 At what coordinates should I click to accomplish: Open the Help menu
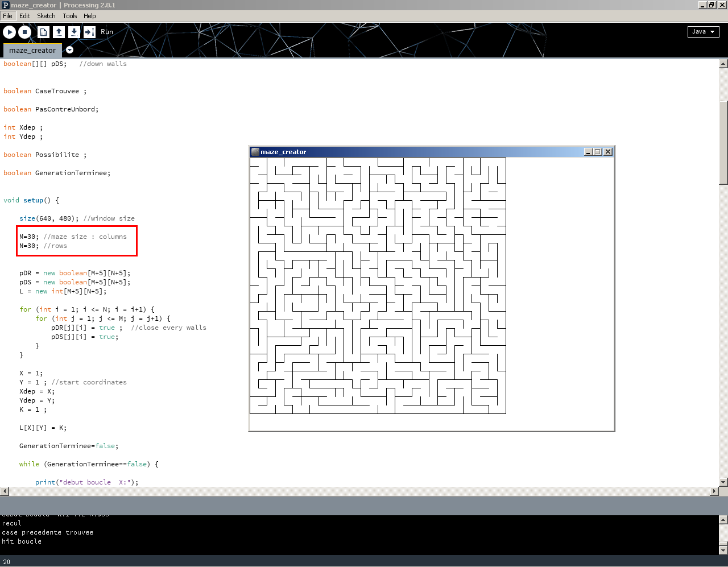tap(90, 16)
